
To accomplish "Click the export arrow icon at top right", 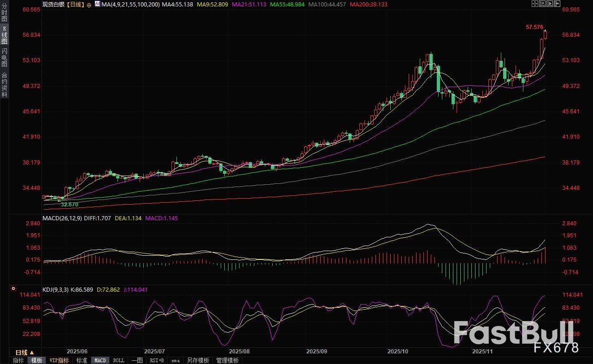I will pyautogui.click(x=557, y=4).
